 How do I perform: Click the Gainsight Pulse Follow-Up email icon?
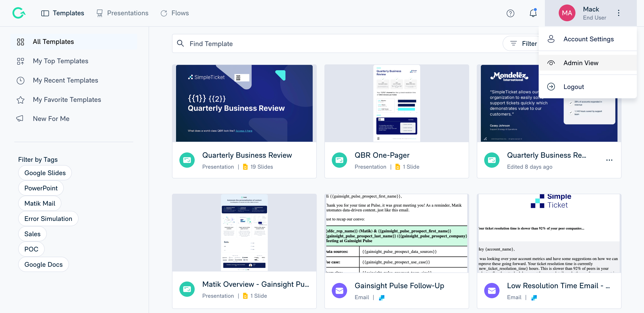pyautogui.click(x=339, y=290)
